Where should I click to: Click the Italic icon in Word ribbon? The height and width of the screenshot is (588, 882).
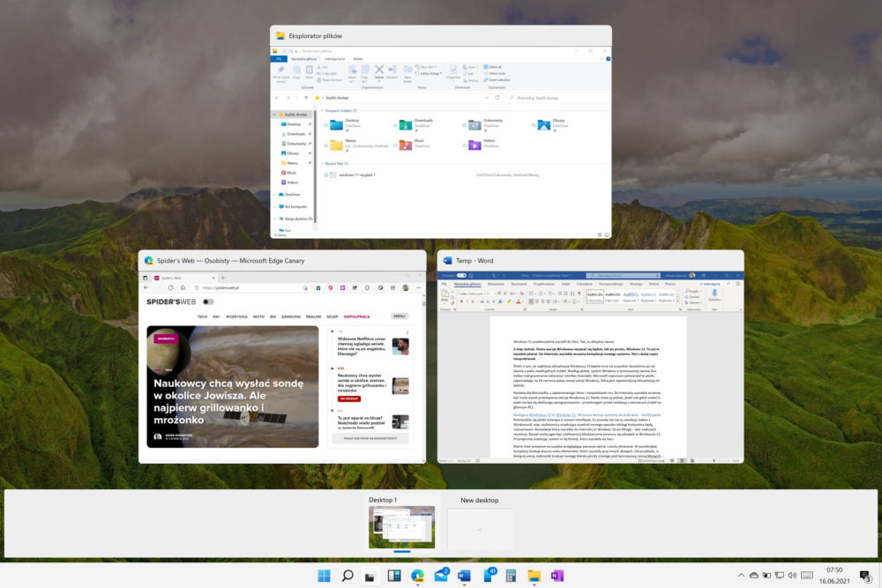pos(467,301)
